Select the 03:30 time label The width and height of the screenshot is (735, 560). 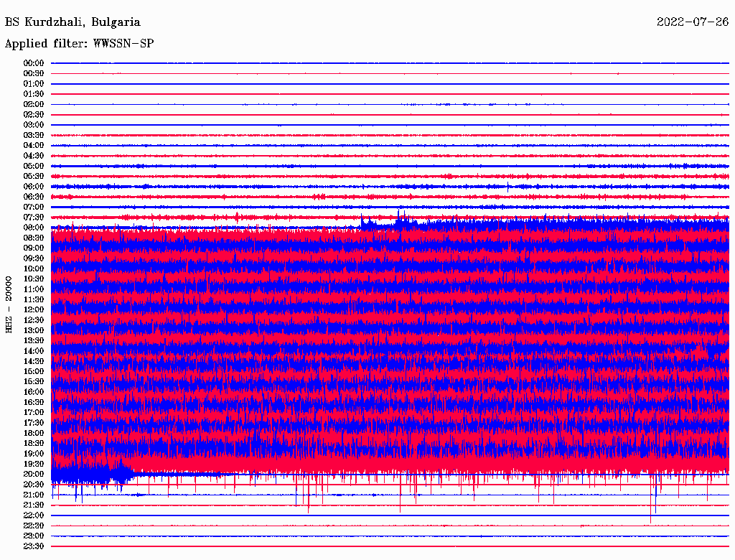coord(34,136)
